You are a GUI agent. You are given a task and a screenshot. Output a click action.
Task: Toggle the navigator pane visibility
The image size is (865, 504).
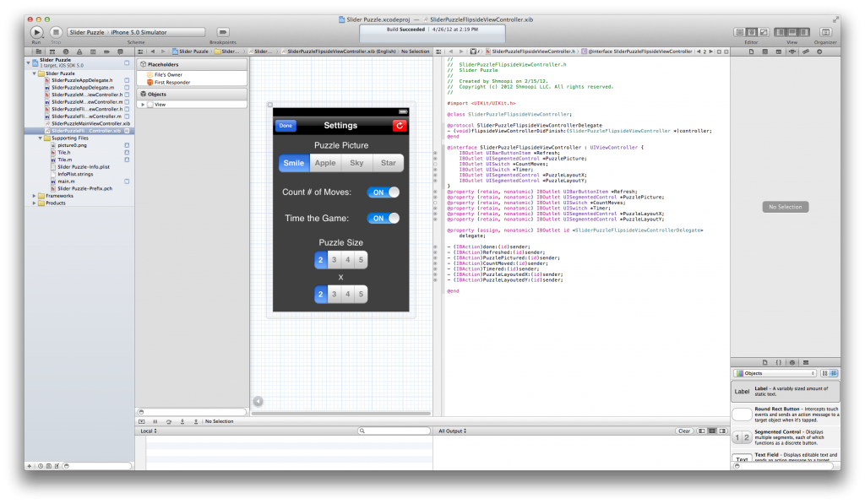tap(780, 32)
